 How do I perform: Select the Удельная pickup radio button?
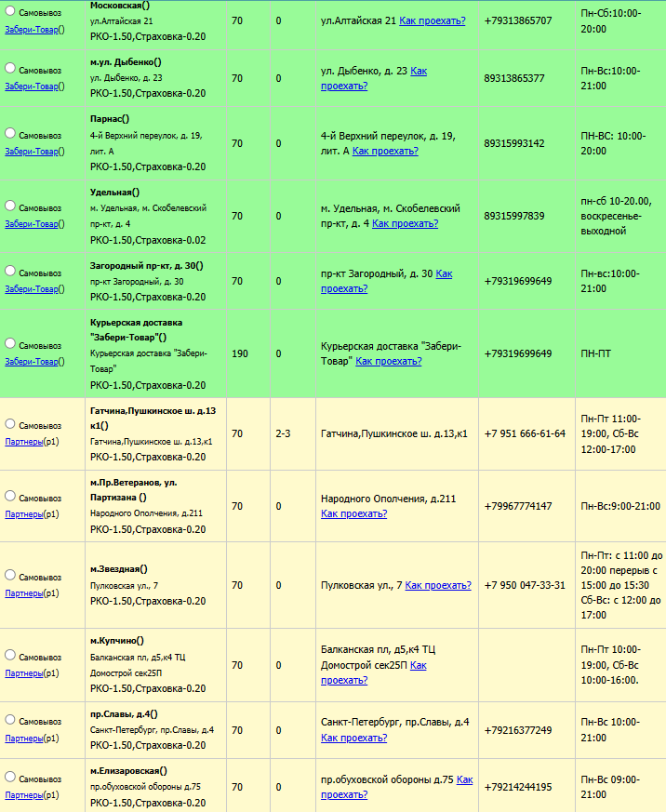(10, 206)
